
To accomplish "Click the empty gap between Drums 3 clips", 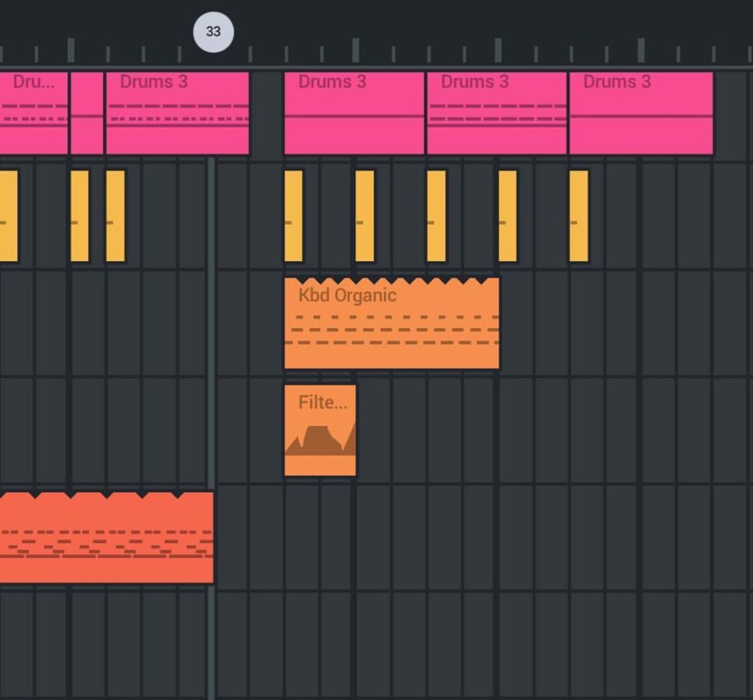I will point(267,113).
